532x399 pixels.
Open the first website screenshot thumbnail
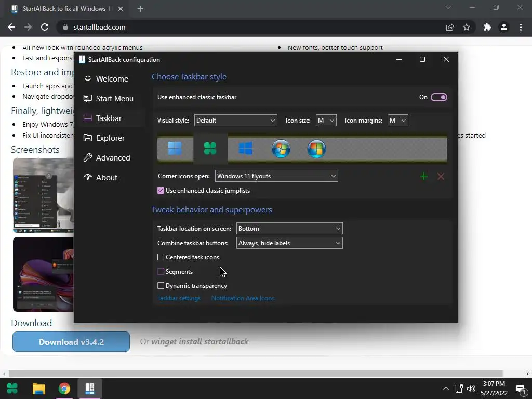(x=44, y=195)
